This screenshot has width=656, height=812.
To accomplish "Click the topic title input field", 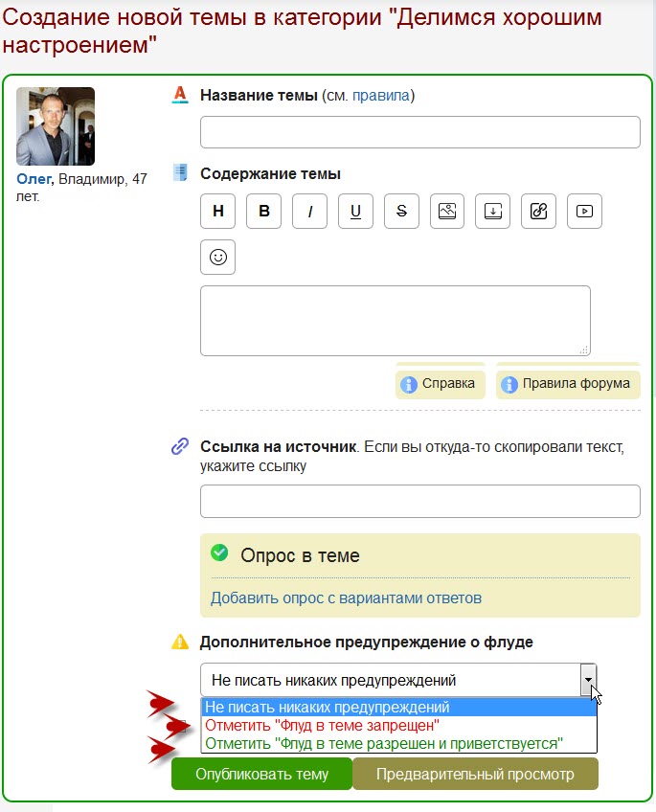I will [419, 132].
